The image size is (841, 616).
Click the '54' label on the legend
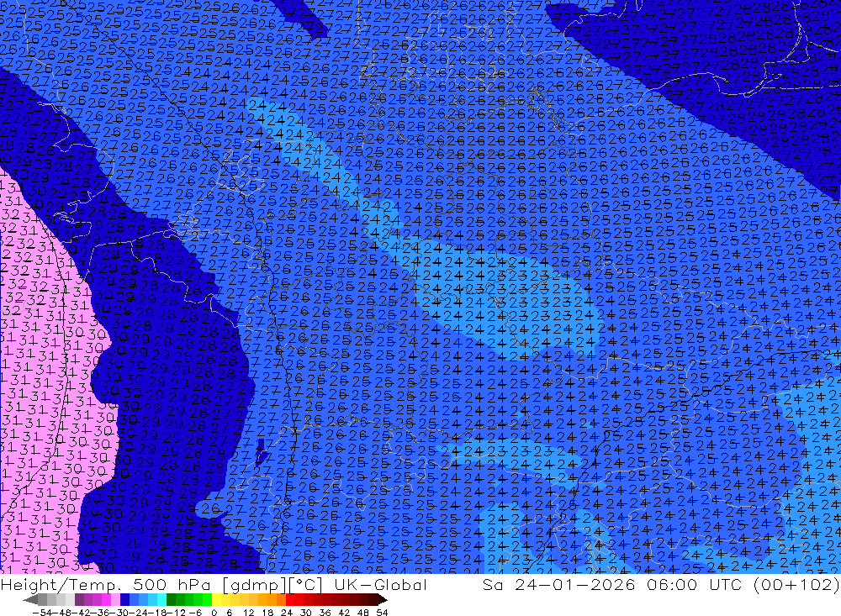382,613
